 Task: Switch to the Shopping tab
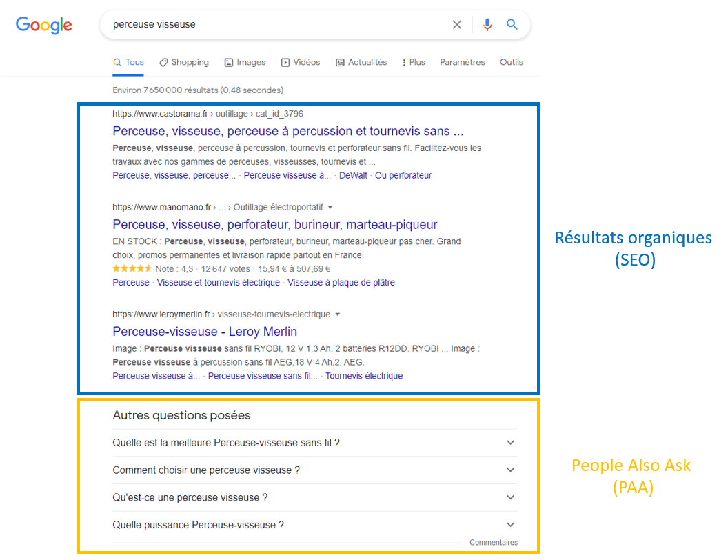pos(184,62)
